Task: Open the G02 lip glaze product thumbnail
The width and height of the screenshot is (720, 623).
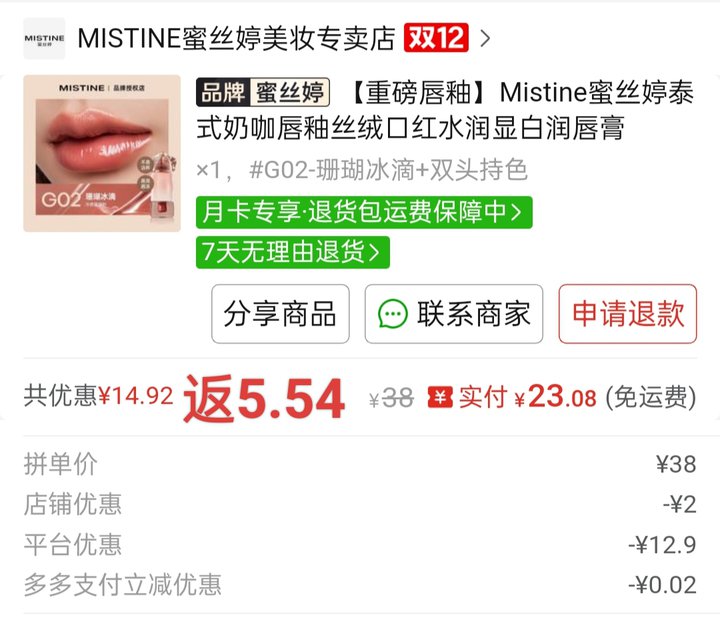Action: 102,153
